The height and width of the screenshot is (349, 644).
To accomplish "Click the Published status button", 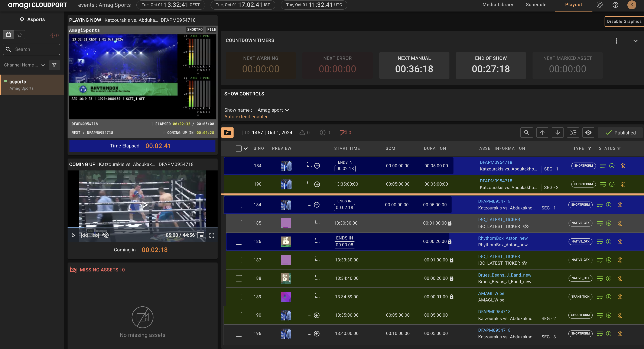I will (x=620, y=133).
